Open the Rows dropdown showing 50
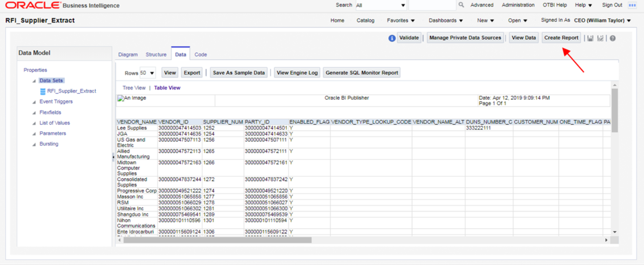 (x=147, y=72)
